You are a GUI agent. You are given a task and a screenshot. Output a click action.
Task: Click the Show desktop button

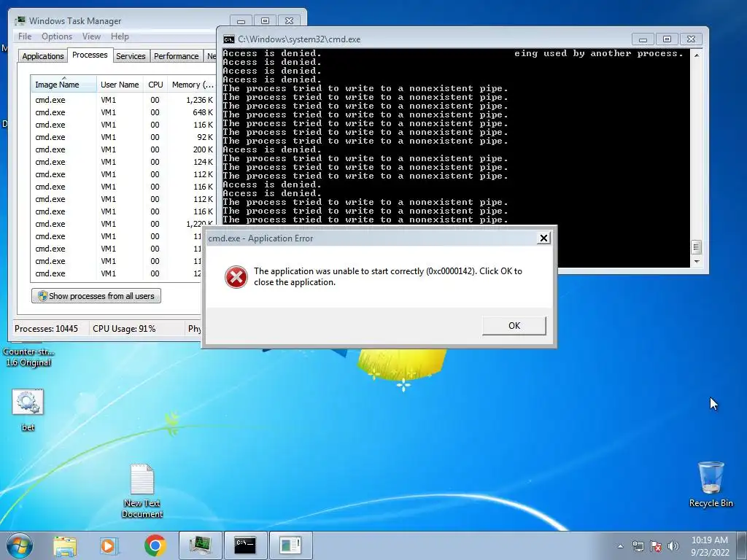point(741,545)
